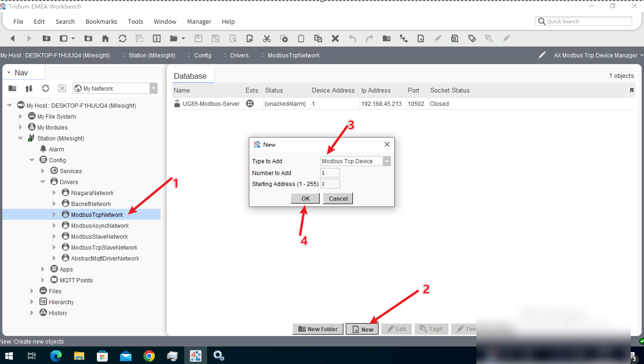Open the Manager menu
644x364 pixels.
[199, 21]
